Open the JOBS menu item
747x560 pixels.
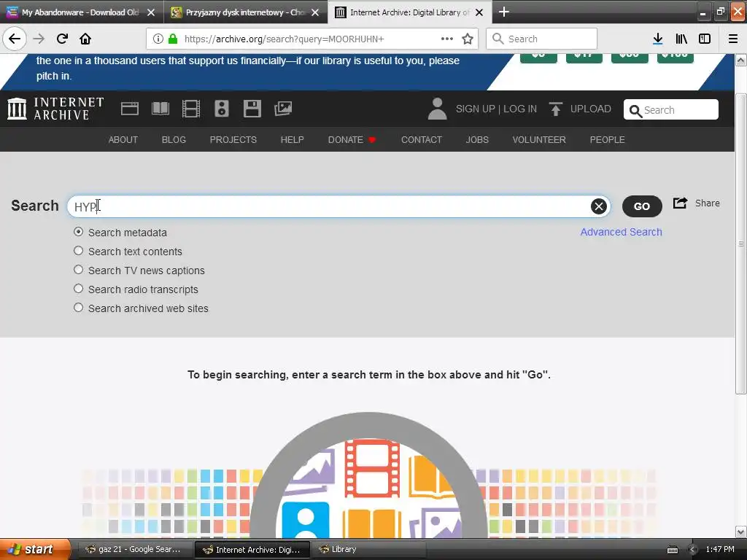[477, 139]
